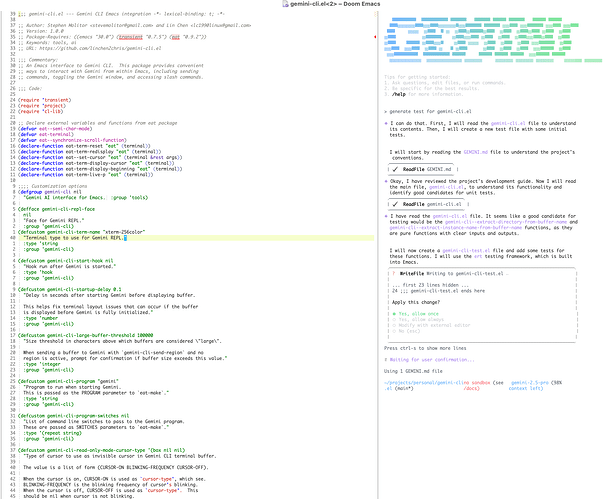This screenshot has height=499, width=616.
Task: Click the defcustom gemini-cli-program-switches line
Action: pos(73,416)
